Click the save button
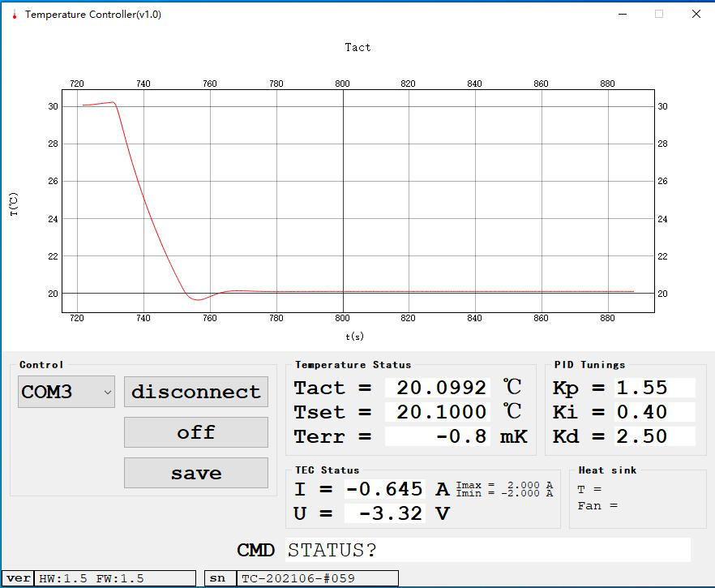This screenshot has height=588, width=715. 195,473
